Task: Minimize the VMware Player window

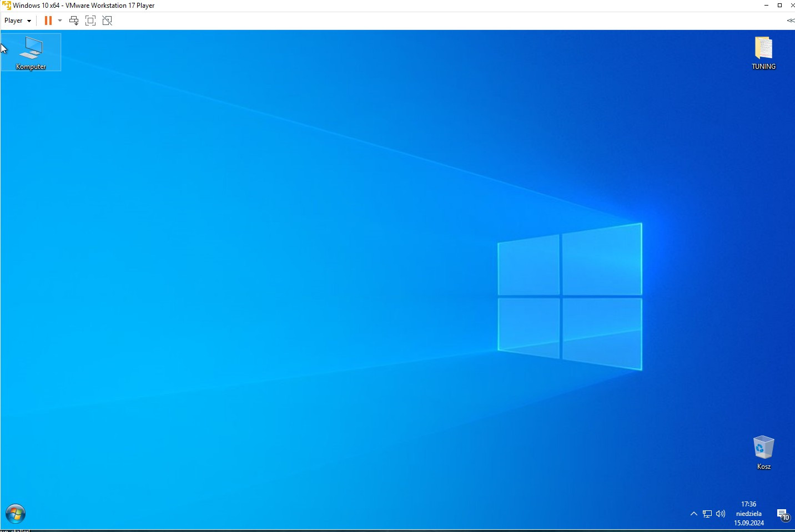Action: coord(766,6)
